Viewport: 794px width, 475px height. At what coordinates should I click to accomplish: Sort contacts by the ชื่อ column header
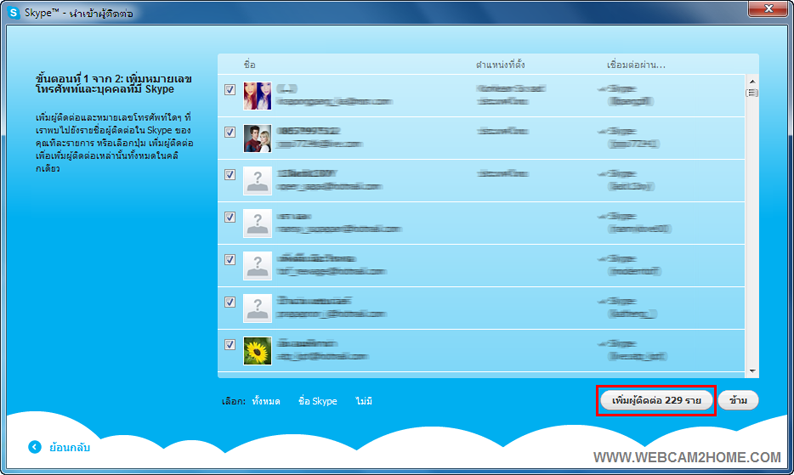point(250,64)
